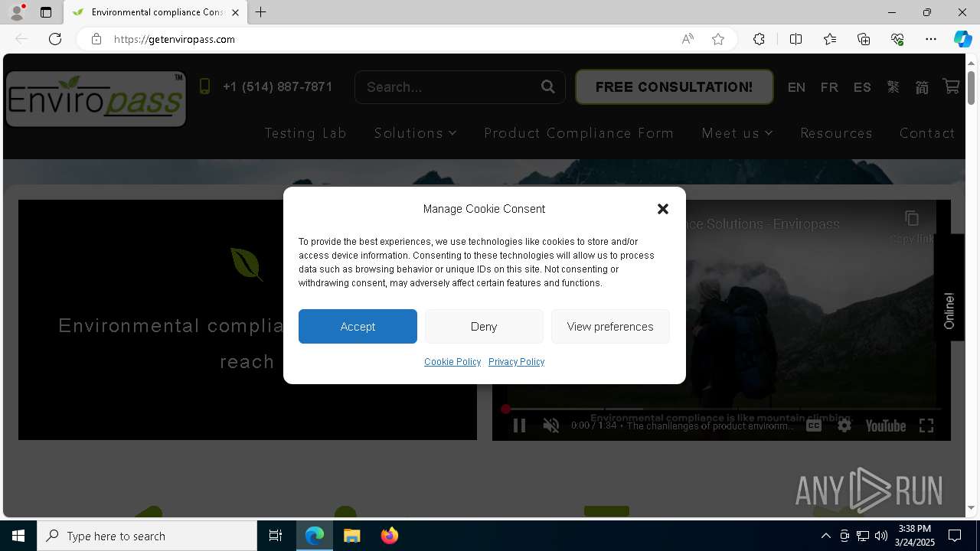Screen dimensions: 980x551
Task: Open Copilot sidebar
Action: click(x=962, y=39)
